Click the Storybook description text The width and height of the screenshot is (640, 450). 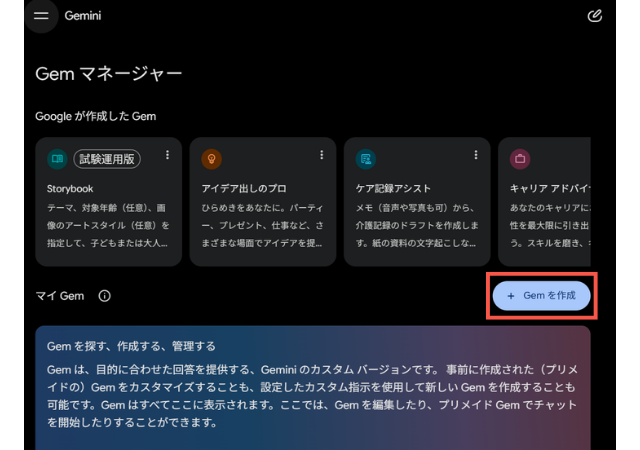(x=108, y=225)
